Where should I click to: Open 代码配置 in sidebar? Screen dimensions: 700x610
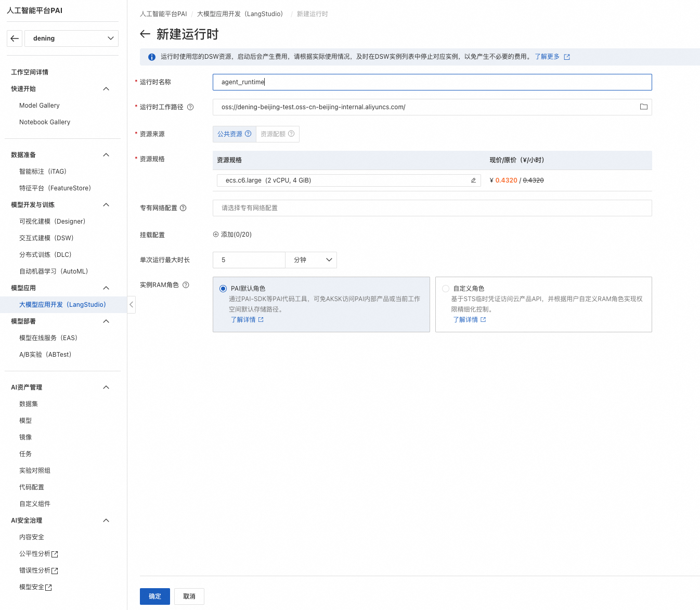click(32, 487)
